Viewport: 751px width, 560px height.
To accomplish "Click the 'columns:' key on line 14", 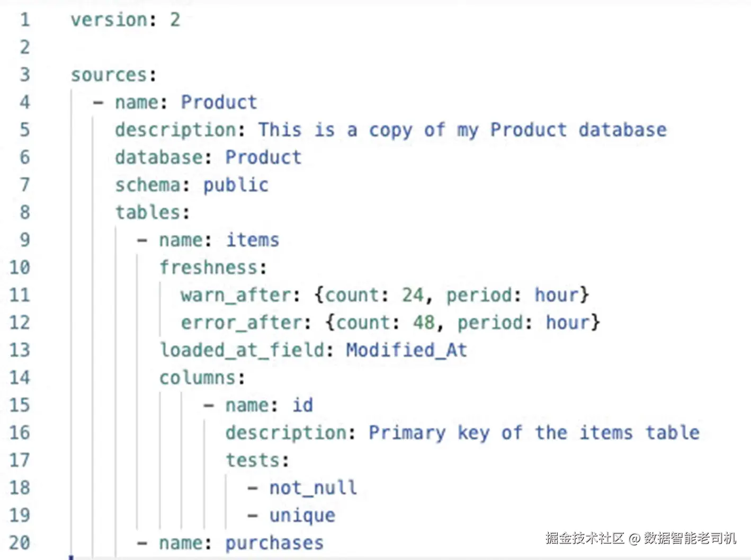I will pos(202,378).
